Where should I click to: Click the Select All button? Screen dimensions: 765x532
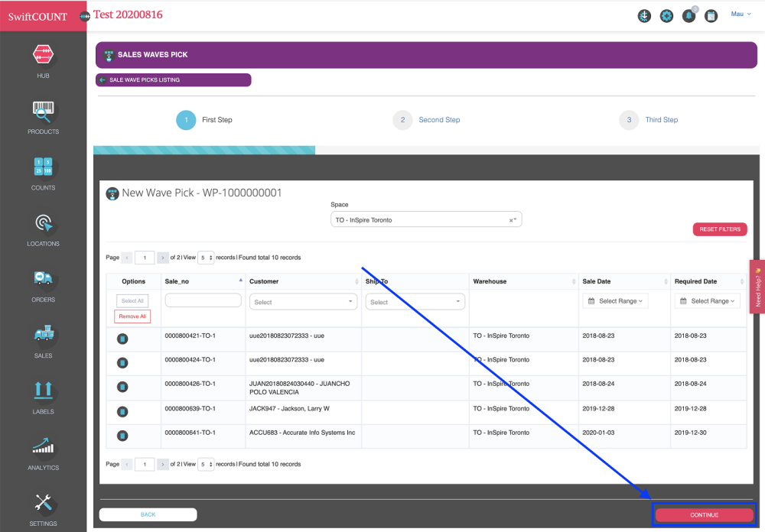click(132, 301)
